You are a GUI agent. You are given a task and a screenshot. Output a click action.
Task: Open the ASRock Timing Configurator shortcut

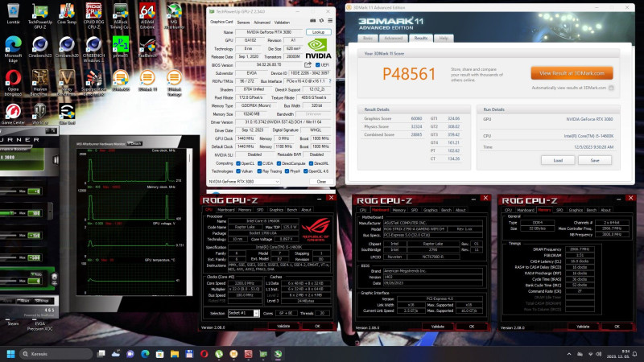[120, 16]
